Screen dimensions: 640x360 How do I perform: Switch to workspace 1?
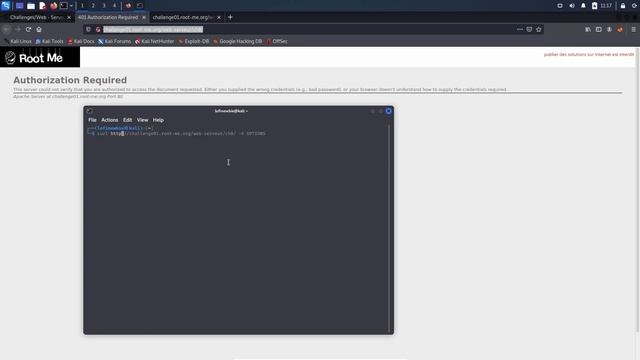tap(82, 6)
